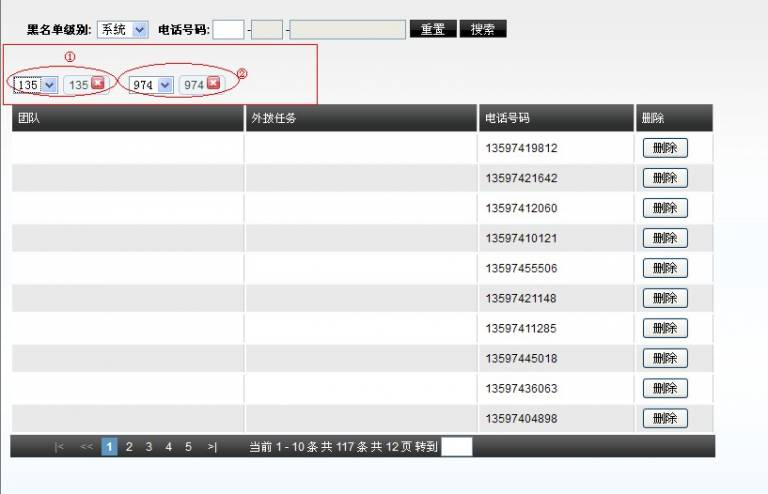Click the 转到 page jump input field

(x=456, y=447)
